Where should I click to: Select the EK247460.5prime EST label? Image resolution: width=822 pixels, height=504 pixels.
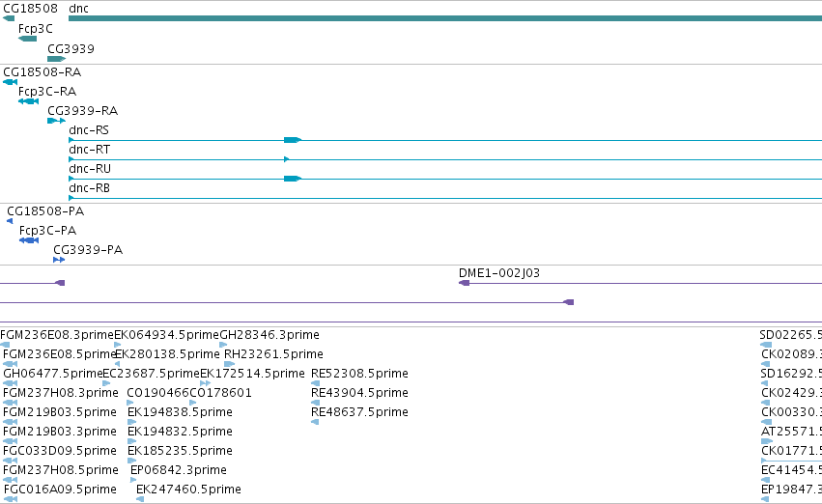188,490
